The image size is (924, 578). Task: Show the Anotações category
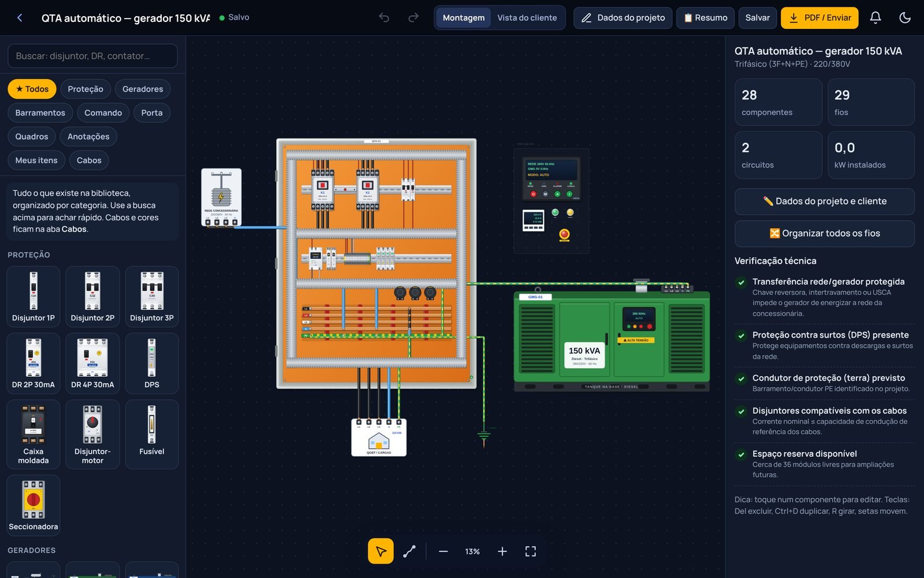(x=88, y=136)
